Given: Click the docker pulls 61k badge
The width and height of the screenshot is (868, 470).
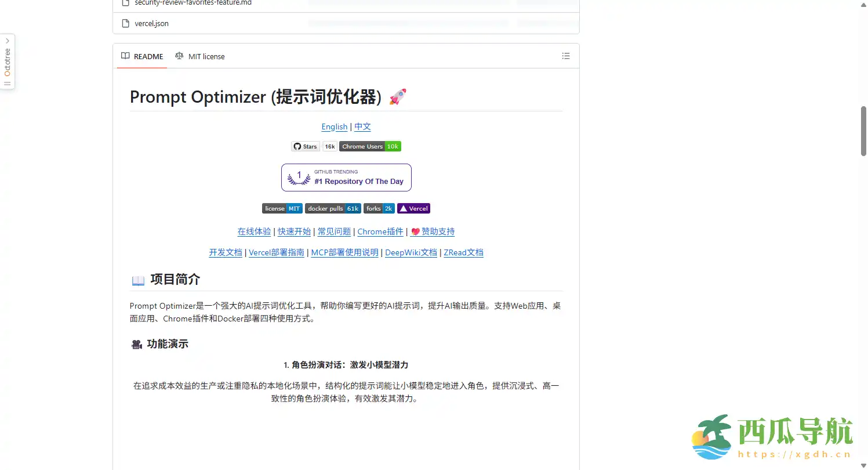Looking at the screenshot, I should click(333, 208).
